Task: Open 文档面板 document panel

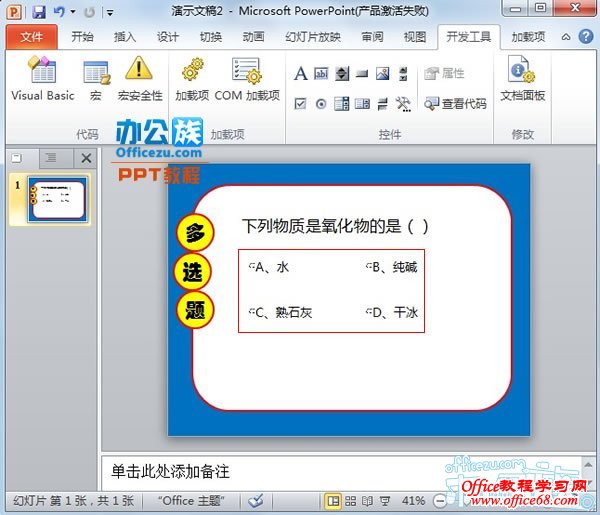Action: 522,79
